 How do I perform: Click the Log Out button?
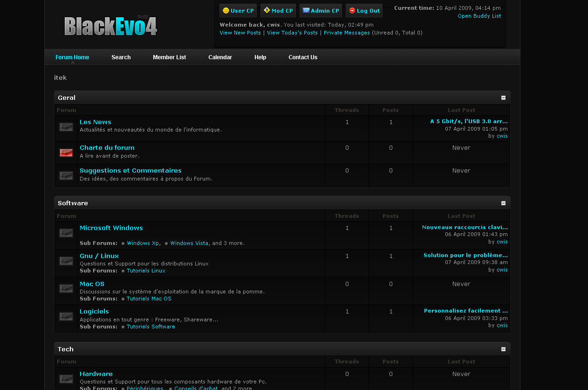point(364,11)
